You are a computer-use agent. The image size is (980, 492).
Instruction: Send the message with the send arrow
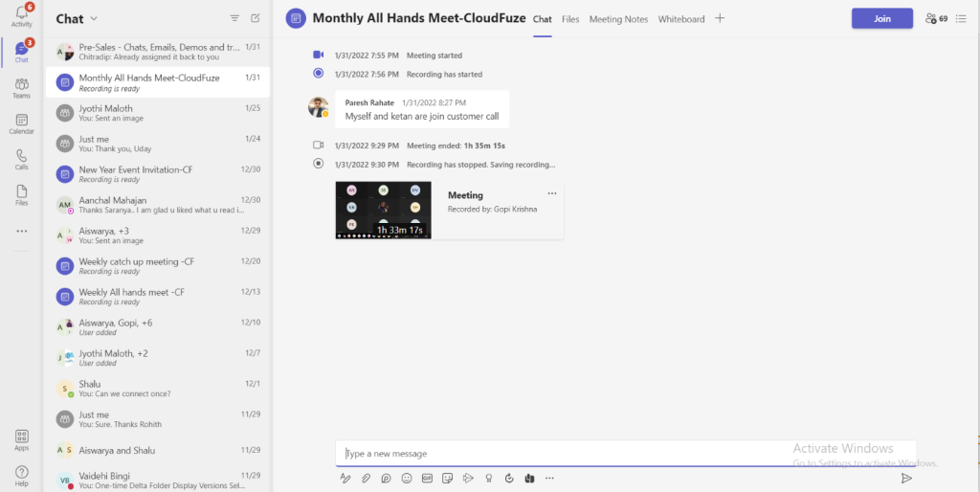(906, 479)
